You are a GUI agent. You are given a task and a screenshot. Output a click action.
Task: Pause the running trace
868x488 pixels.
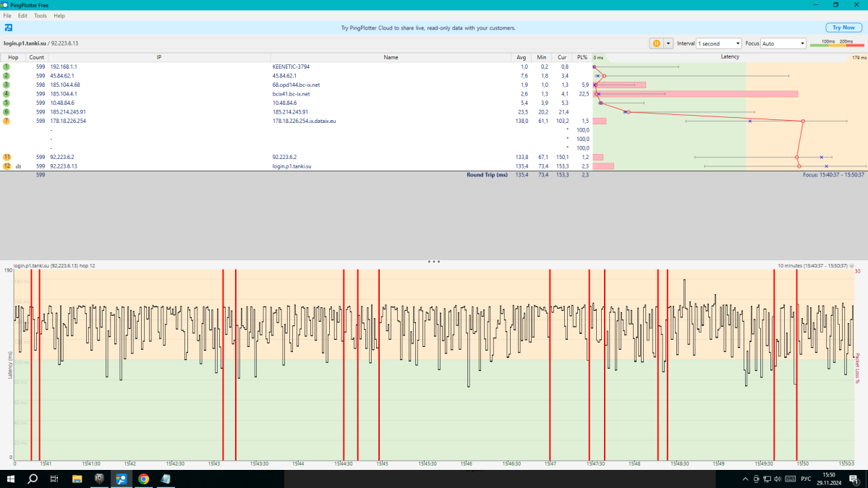coord(656,43)
